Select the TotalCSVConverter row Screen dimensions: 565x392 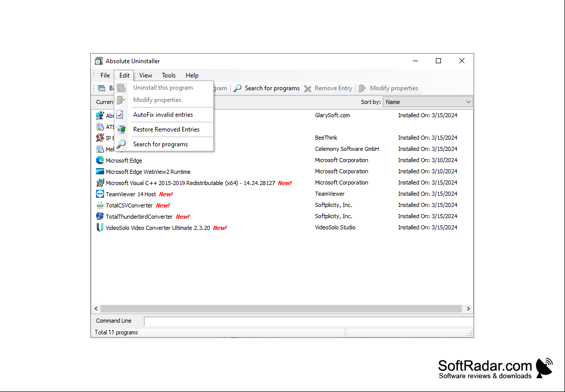tap(282, 205)
